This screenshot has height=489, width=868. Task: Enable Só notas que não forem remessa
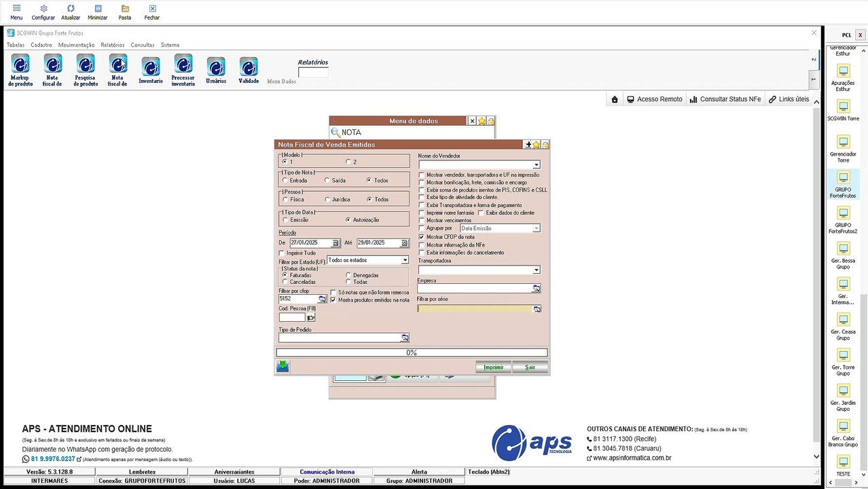coord(333,293)
